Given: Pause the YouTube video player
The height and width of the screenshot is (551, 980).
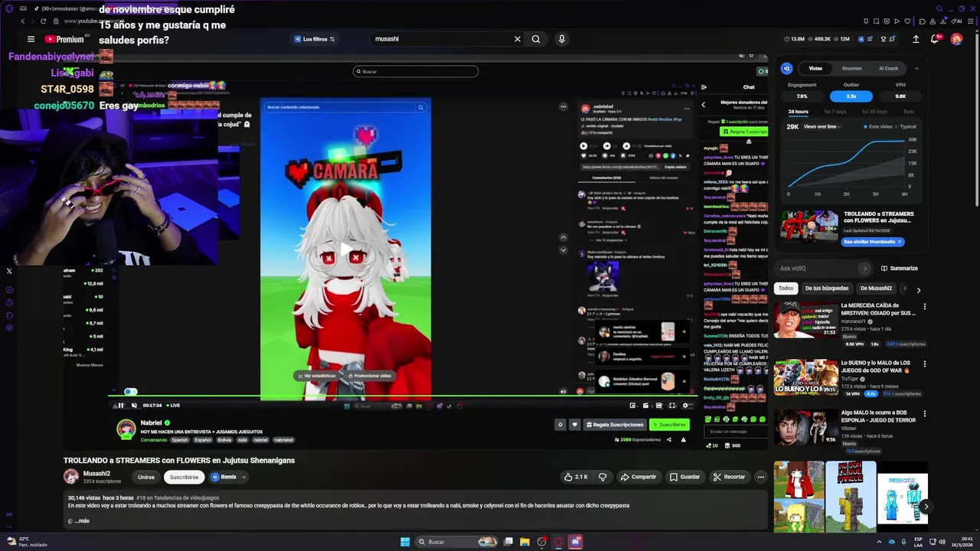Looking at the screenshot, I should (x=120, y=406).
